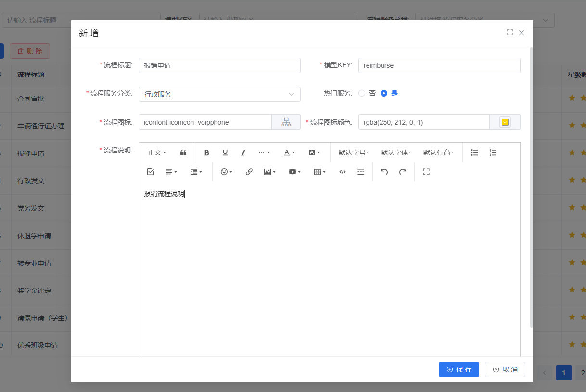Toggle underline formatting in the editor
This screenshot has height=392, width=586.
coord(225,152)
